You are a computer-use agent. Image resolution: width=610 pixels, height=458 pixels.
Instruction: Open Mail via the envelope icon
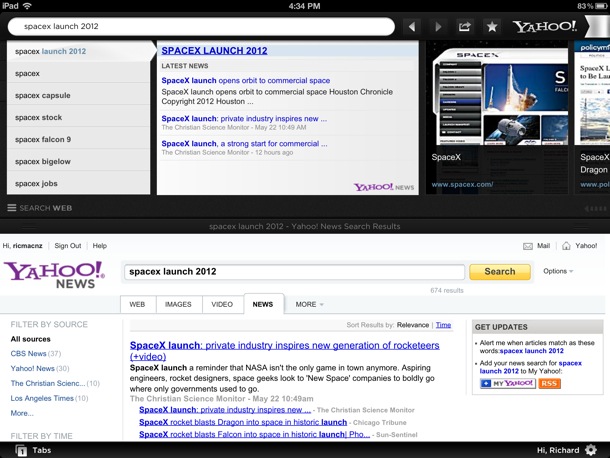click(528, 246)
